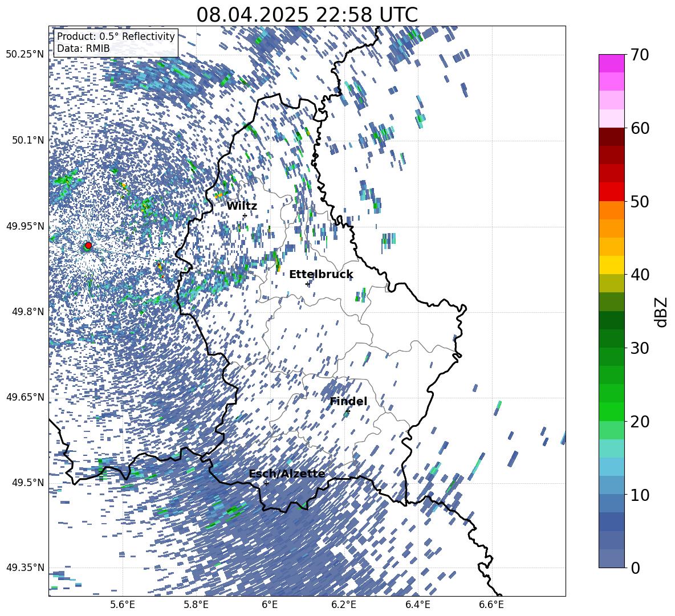
Task: Click the Esch/Alzette city label
Action: 287,474
